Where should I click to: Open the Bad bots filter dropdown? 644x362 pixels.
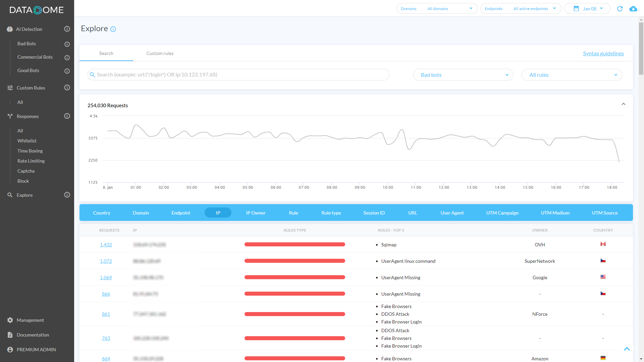pyautogui.click(x=463, y=75)
